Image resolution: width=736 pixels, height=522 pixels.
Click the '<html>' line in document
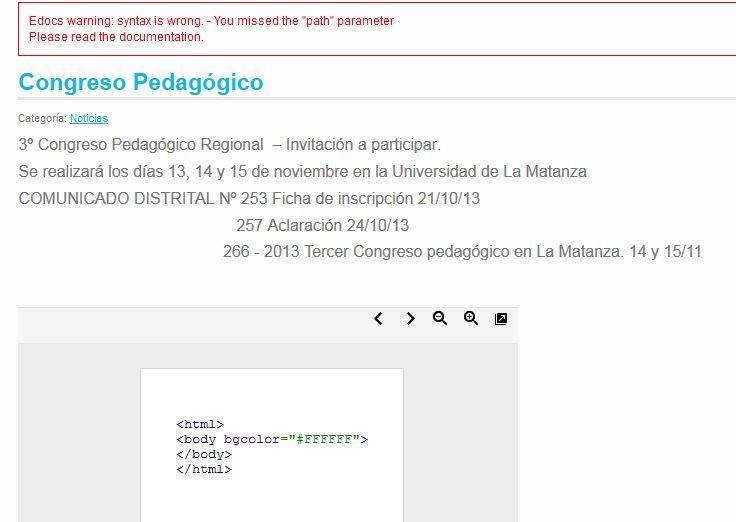[x=200, y=424]
